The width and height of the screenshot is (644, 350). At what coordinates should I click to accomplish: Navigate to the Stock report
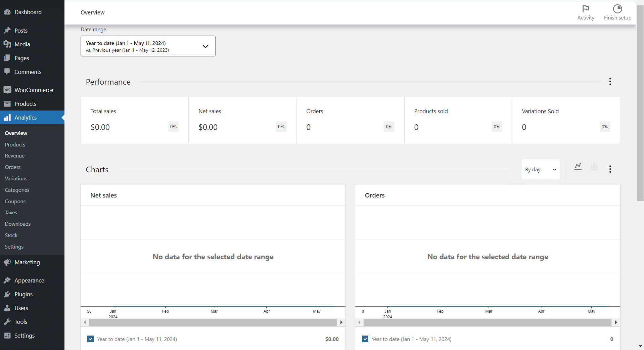point(11,235)
